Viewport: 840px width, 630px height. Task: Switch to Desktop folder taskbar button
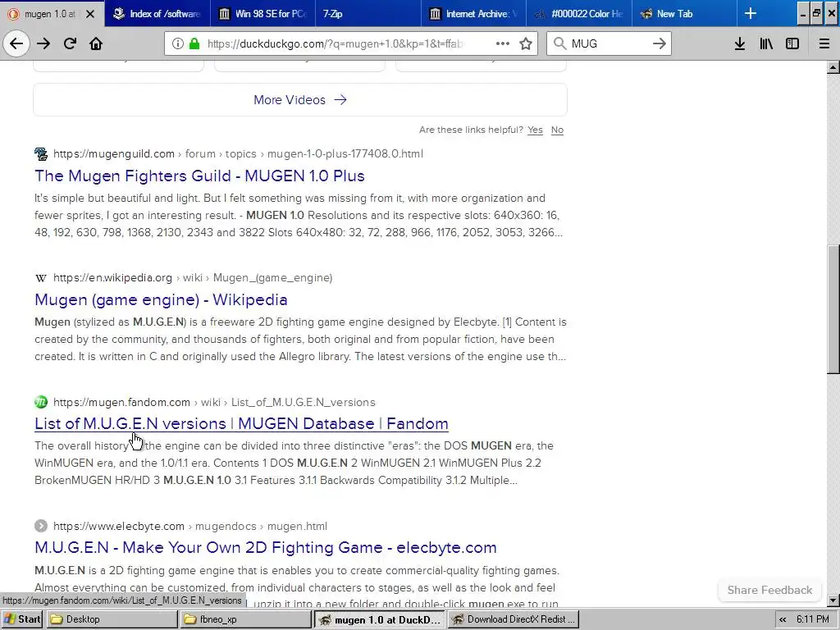112,619
